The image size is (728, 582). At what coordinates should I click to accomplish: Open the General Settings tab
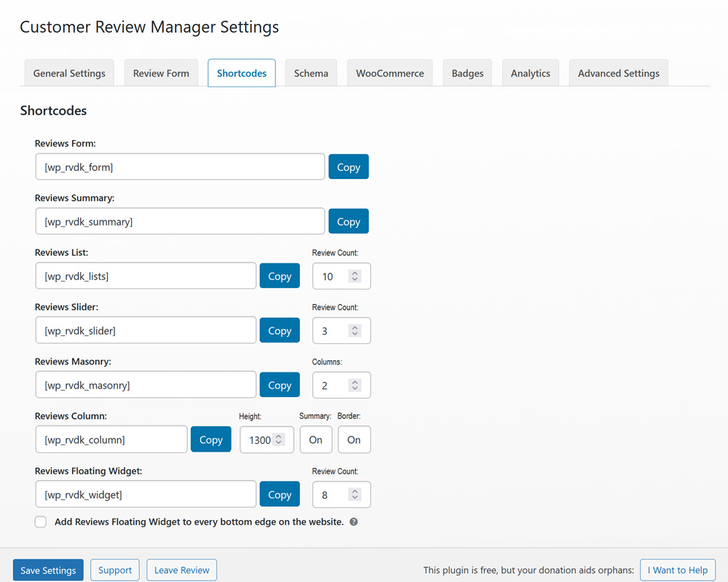pos(69,73)
